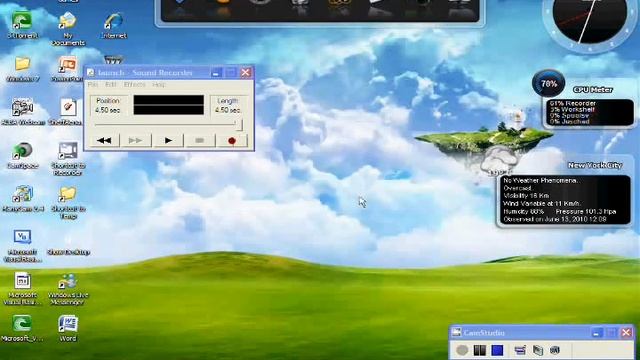Stop playback in Sound Recorder
Screen dimensions: 640x360
[200, 140]
